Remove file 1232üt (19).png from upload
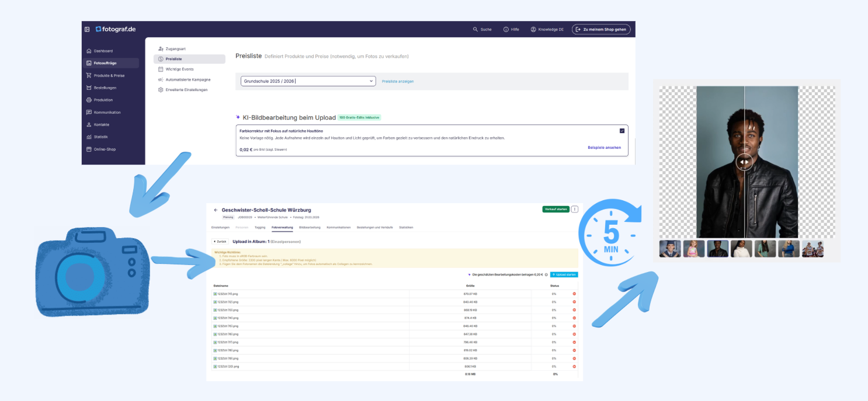The width and height of the screenshot is (868, 401). coord(574,358)
